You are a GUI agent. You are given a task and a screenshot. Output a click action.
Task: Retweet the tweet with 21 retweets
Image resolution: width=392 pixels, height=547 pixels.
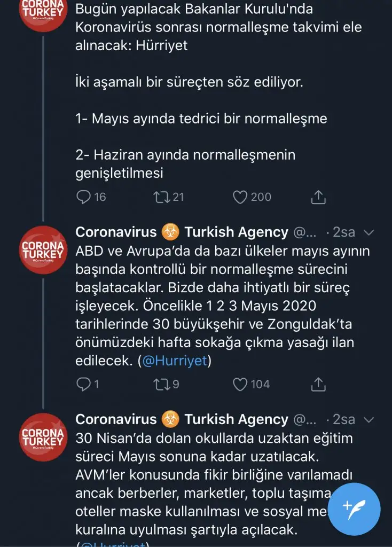160,197
